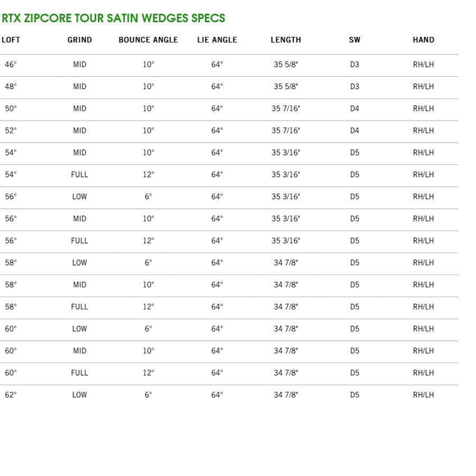This screenshot has width=476, height=476.
Task: Select LOW grind in the 56° row
Action: (x=79, y=197)
